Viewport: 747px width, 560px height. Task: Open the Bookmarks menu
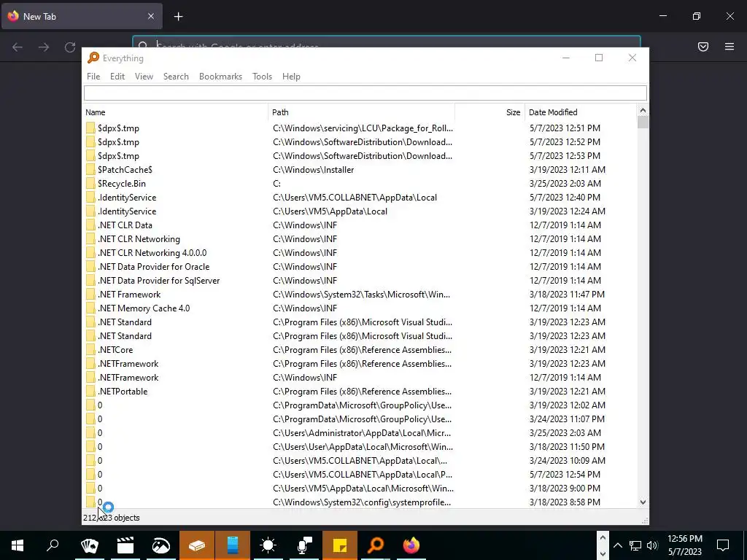[220, 76]
